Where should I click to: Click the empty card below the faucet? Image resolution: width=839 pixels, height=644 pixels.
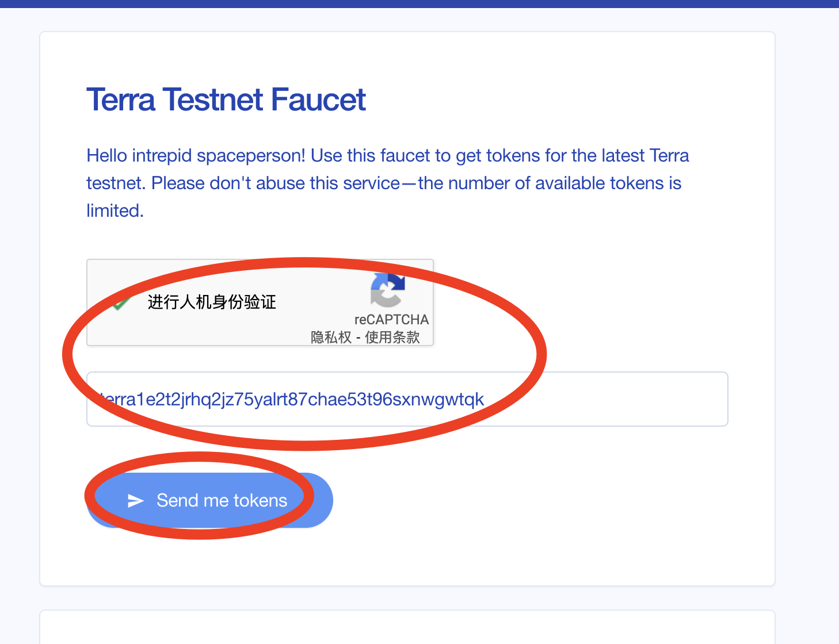point(407,628)
